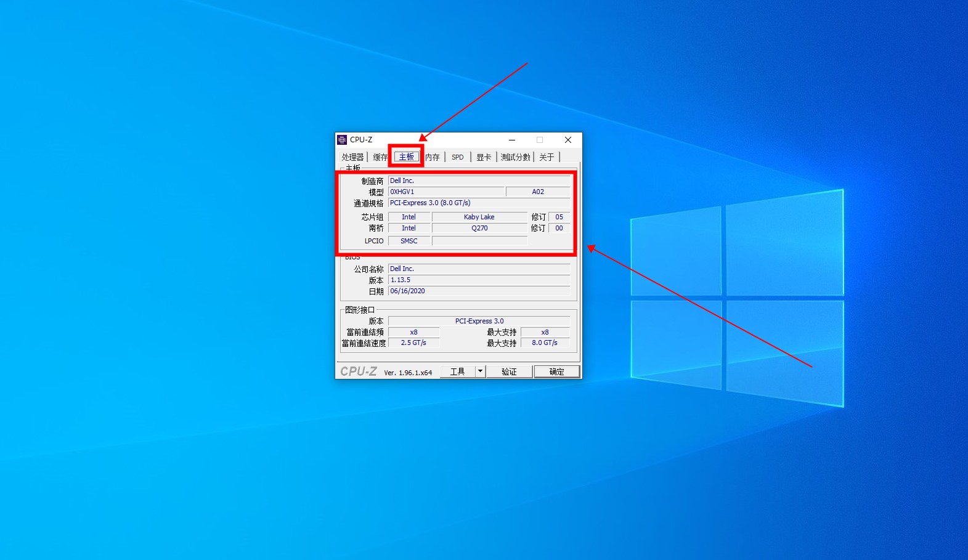Switch to the 处理器 tab
Viewport: 968px width, 560px height.
(352, 157)
